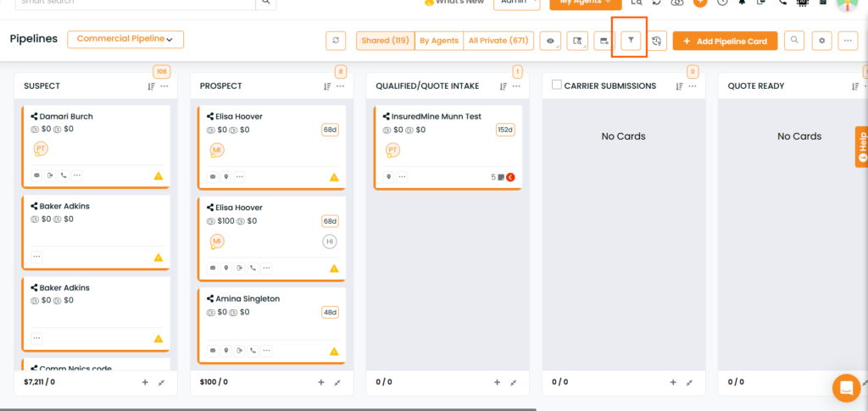Click the location pin on InsuredMine Munn Test card
Viewport: 868px width, 411px height.
pyautogui.click(x=388, y=178)
